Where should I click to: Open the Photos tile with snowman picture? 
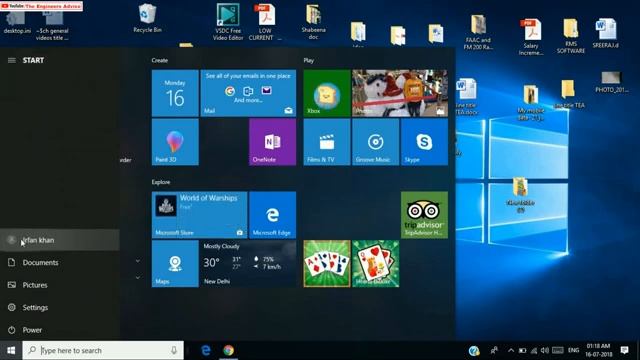400,93
